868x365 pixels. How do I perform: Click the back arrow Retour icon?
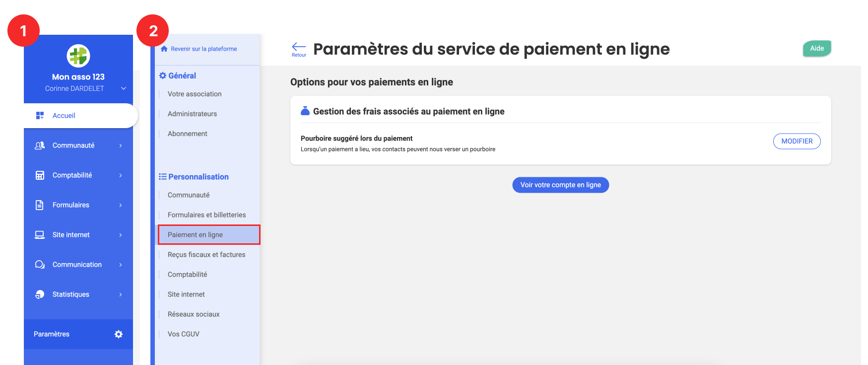tap(299, 47)
